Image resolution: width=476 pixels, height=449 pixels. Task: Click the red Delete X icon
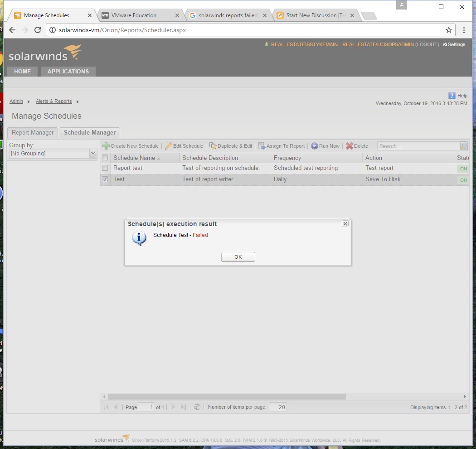coord(350,146)
